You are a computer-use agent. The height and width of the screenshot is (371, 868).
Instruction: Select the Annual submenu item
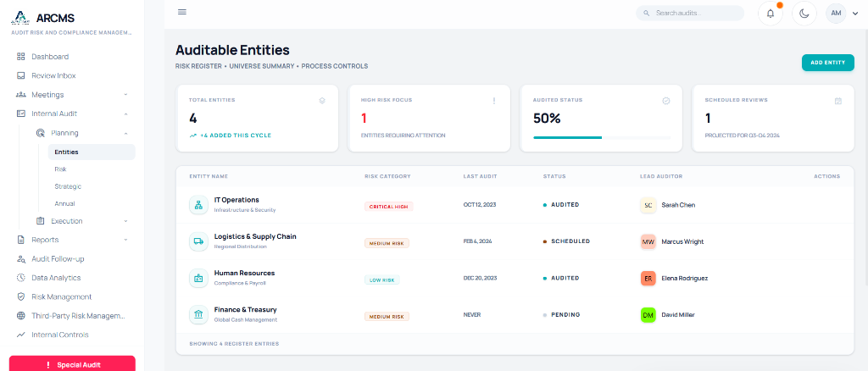click(x=64, y=203)
